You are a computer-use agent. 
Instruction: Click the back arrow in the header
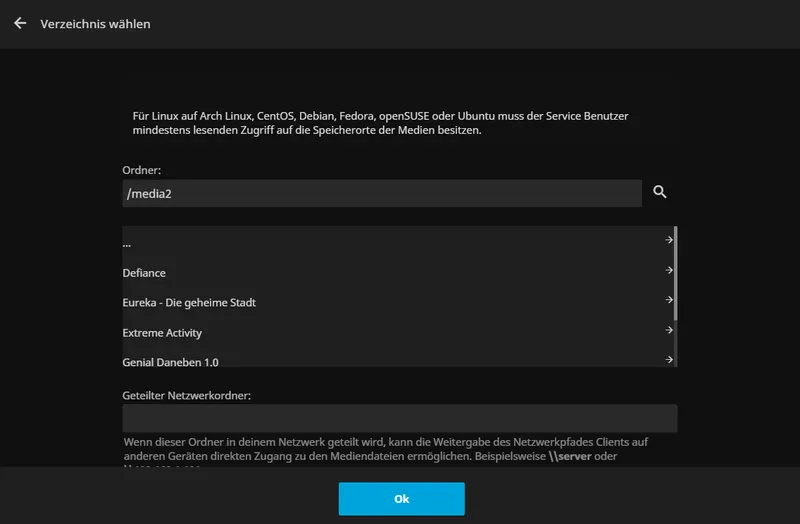20,23
